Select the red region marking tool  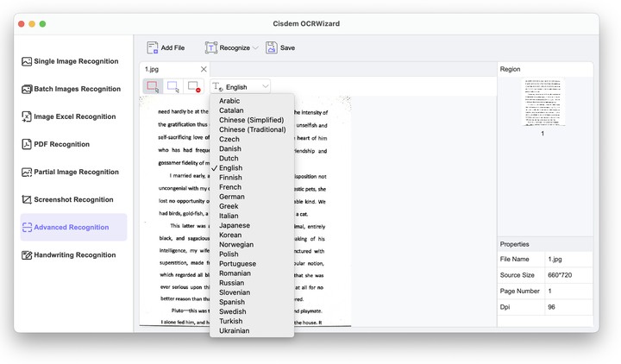pyautogui.click(x=153, y=86)
